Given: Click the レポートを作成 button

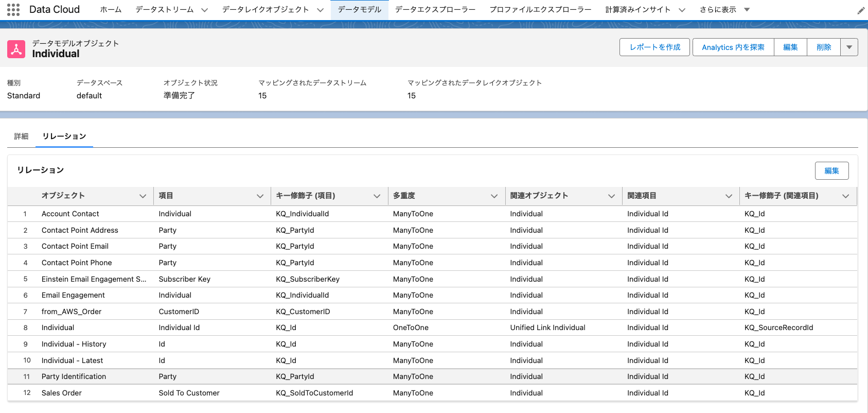Looking at the screenshot, I should tap(654, 47).
